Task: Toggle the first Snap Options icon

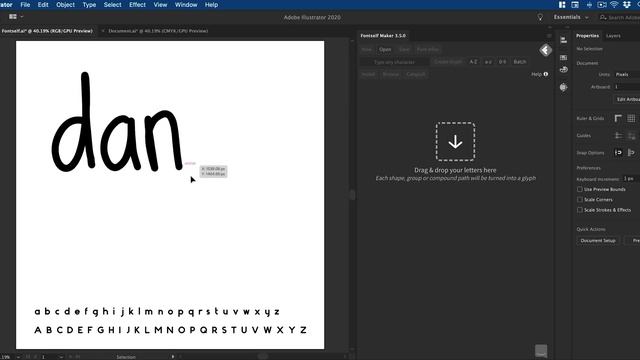Action: (618, 152)
